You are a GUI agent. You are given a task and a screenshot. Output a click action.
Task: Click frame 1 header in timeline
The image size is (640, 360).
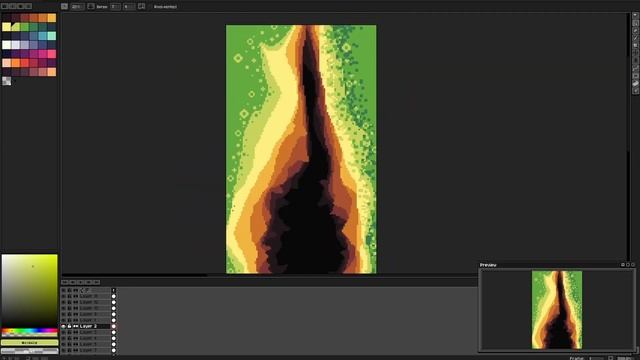point(114,291)
